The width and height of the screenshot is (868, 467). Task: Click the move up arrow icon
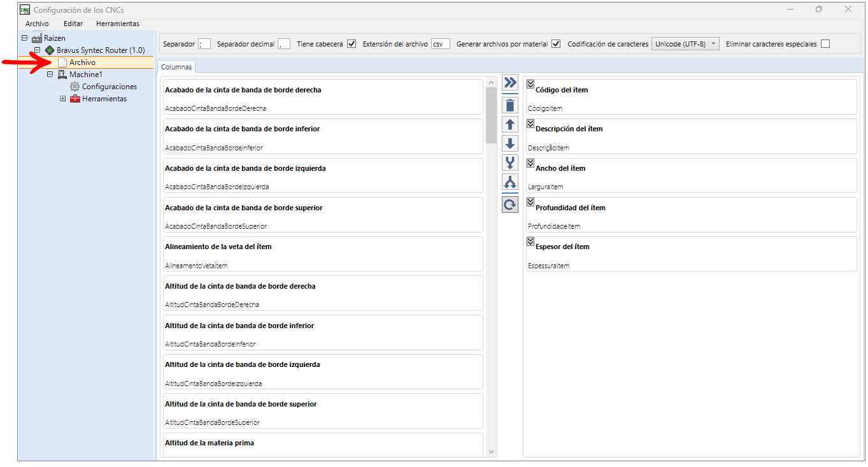509,124
